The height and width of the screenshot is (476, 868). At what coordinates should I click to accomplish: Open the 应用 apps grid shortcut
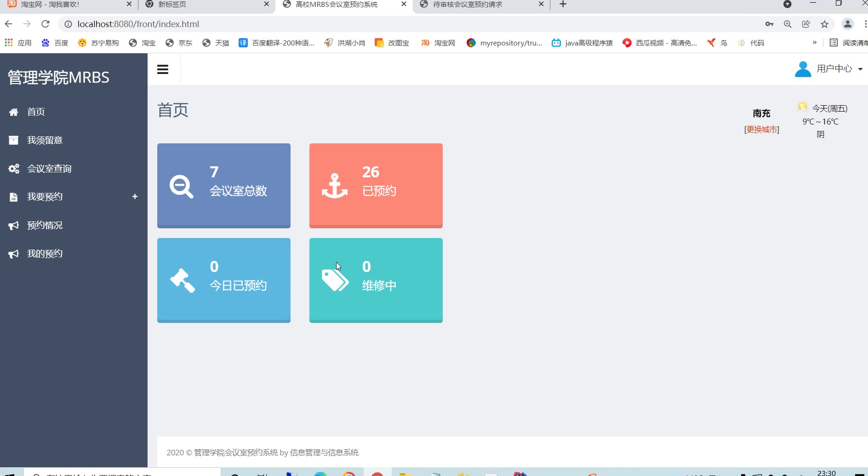tap(18, 43)
